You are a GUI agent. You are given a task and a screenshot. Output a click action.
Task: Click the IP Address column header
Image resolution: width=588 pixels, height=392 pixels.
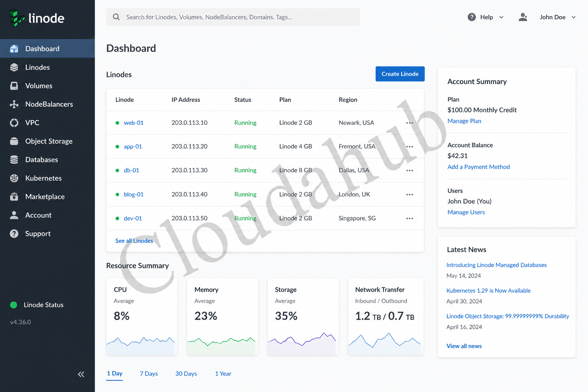(186, 100)
